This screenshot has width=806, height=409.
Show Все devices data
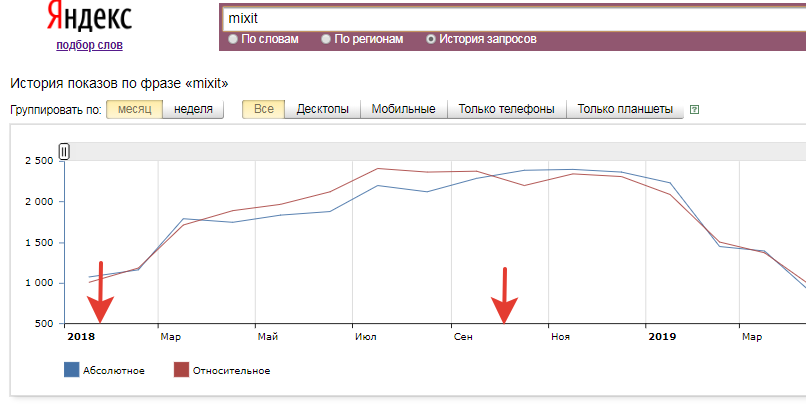[x=264, y=109]
